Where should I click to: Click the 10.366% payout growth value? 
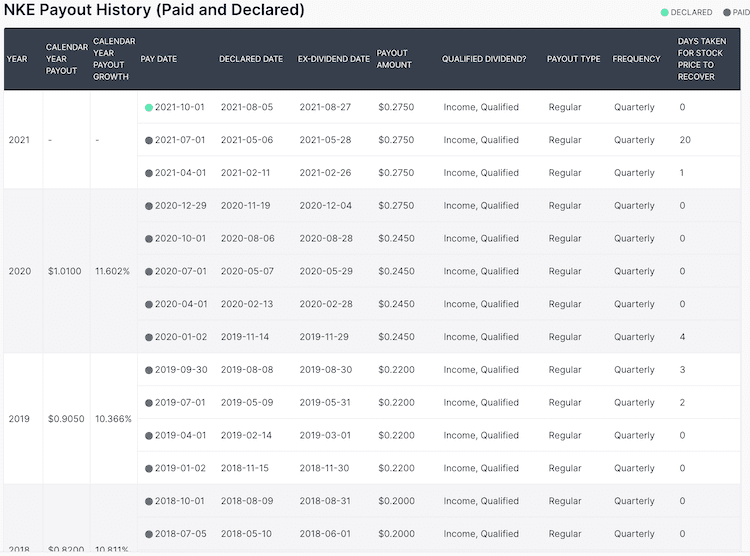tap(113, 419)
